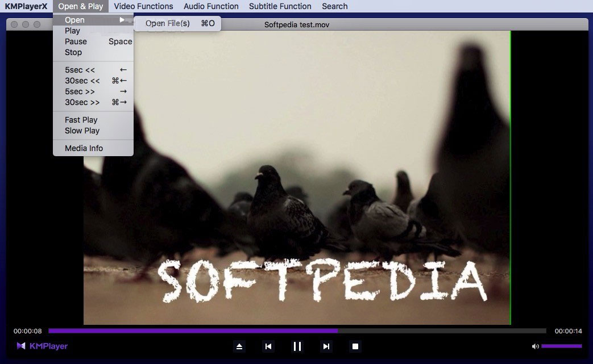Screen dimensions: 593x364
Task: Select Slow Play menu item
Action: coord(82,131)
